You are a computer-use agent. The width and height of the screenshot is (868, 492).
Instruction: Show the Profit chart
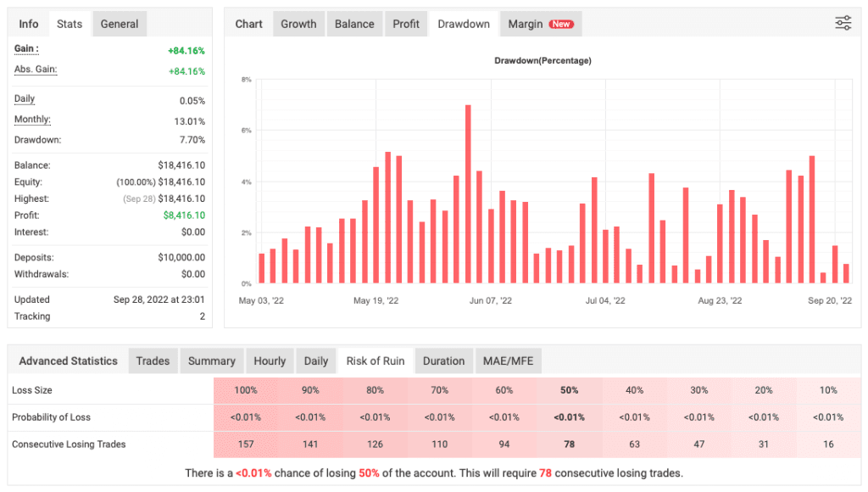(406, 24)
